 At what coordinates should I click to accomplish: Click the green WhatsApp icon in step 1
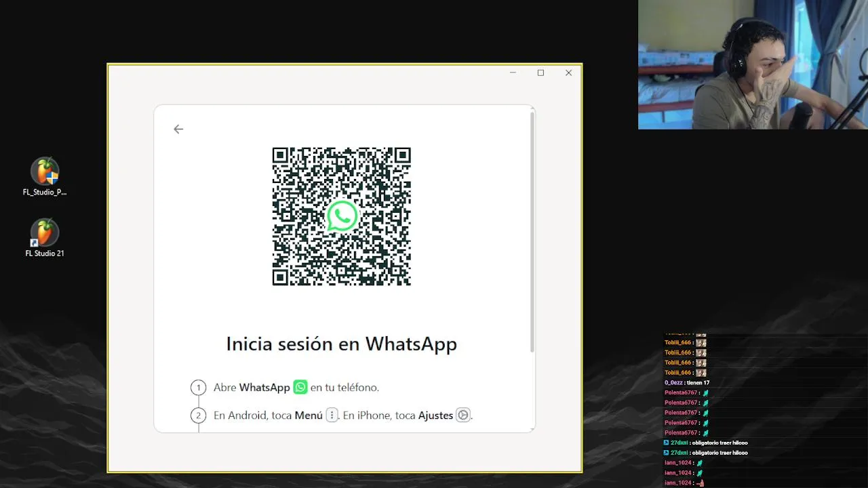click(x=300, y=387)
